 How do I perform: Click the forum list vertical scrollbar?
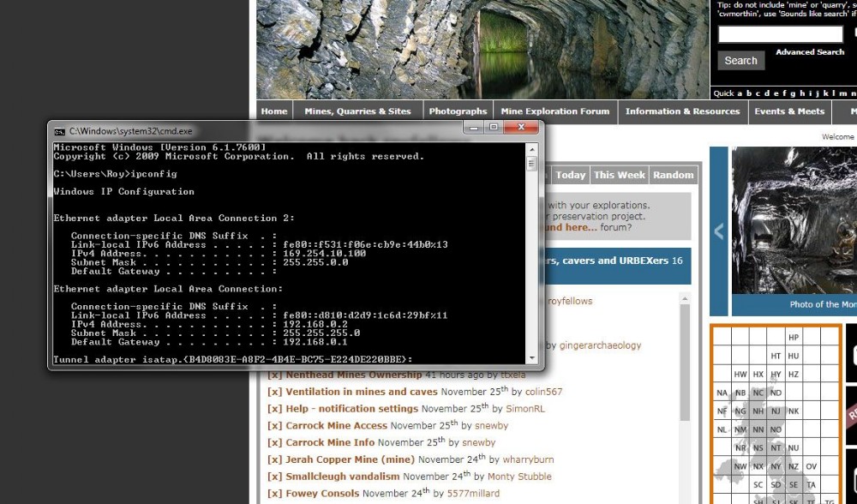click(685, 360)
